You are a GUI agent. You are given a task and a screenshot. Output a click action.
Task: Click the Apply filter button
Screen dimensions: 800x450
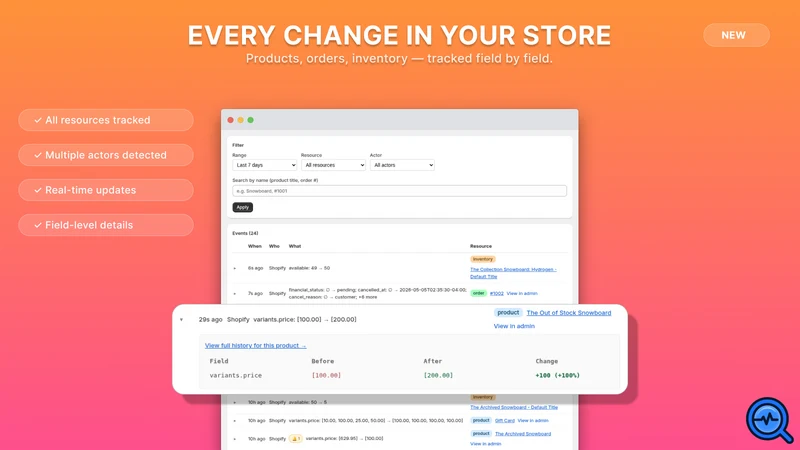pyautogui.click(x=242, y=207)
